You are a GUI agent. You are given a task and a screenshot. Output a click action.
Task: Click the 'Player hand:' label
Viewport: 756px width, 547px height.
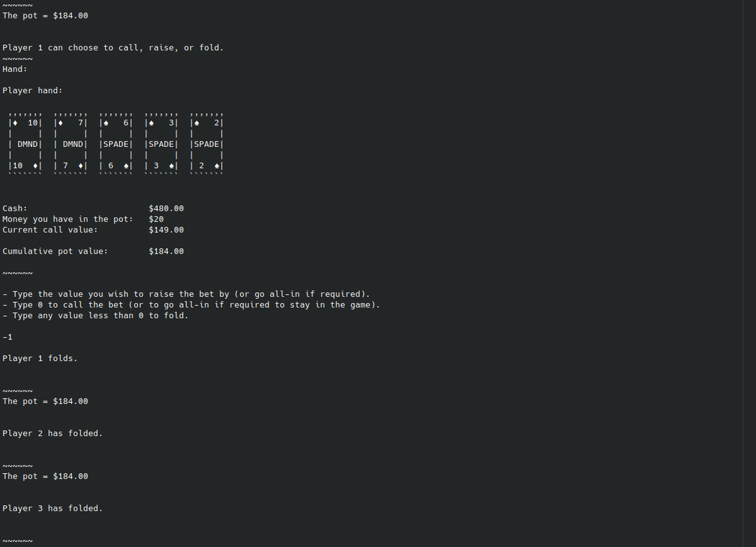pos(32,91)
